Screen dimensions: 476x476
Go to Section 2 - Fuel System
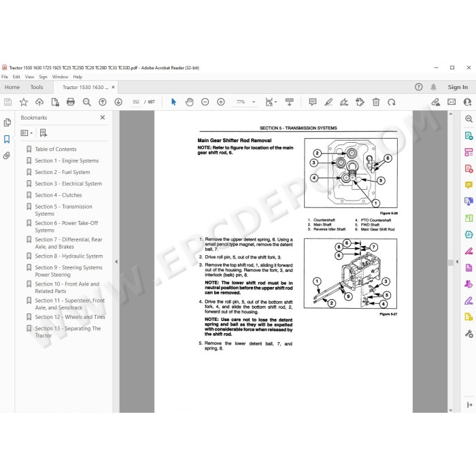pos(63,172)
